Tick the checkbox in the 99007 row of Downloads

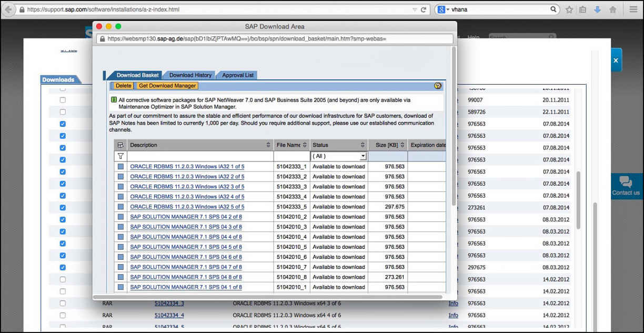click(x=63, y=100)
